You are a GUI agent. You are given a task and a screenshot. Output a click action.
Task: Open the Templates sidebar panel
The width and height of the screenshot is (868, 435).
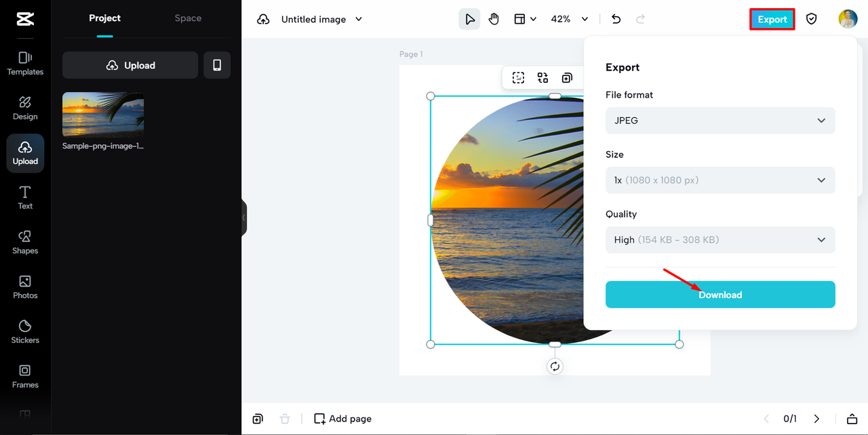coord(25,64)
